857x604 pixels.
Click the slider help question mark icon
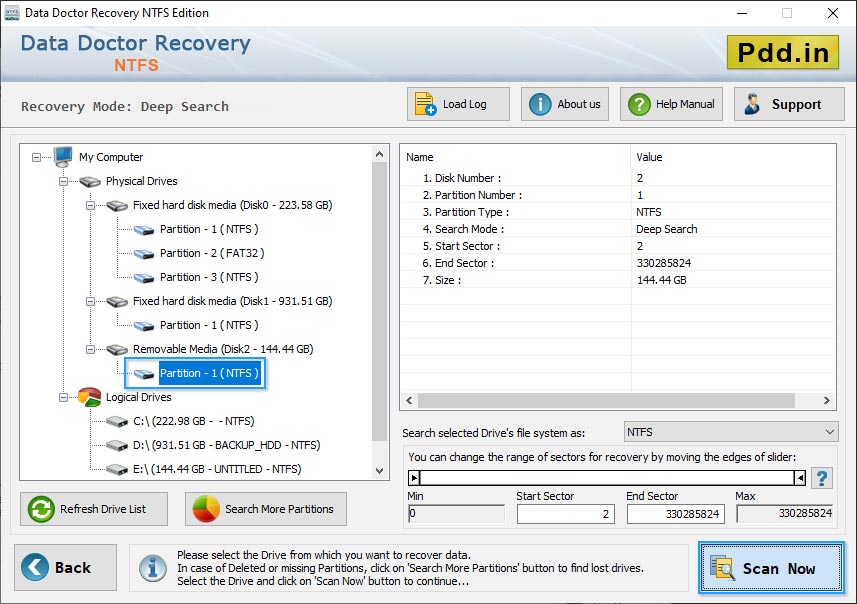pos(821,478)
